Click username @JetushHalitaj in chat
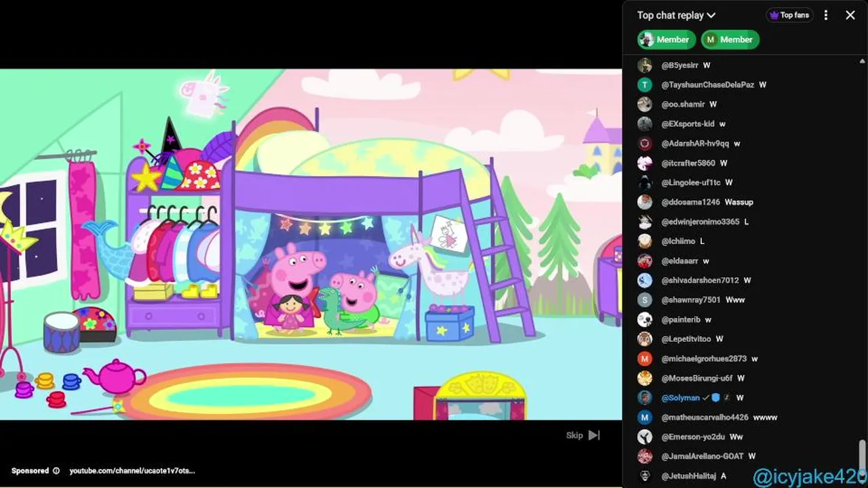 tap(688, 476)
